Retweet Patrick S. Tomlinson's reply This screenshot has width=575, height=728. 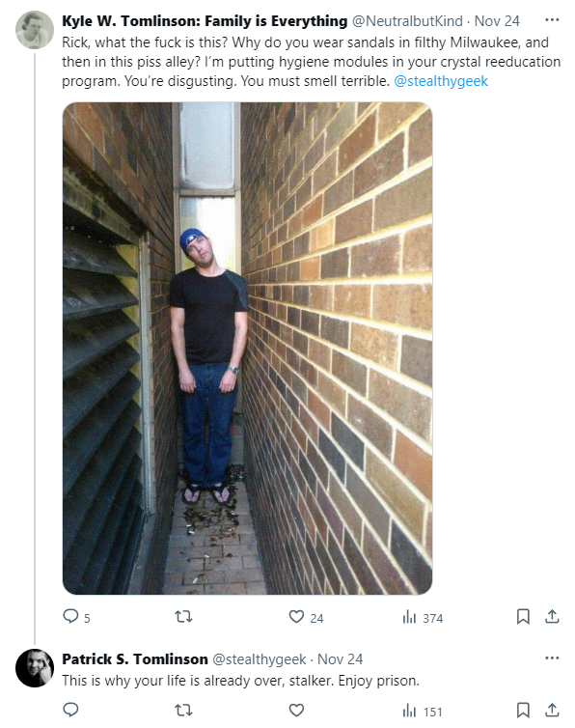tap(183, 711)
